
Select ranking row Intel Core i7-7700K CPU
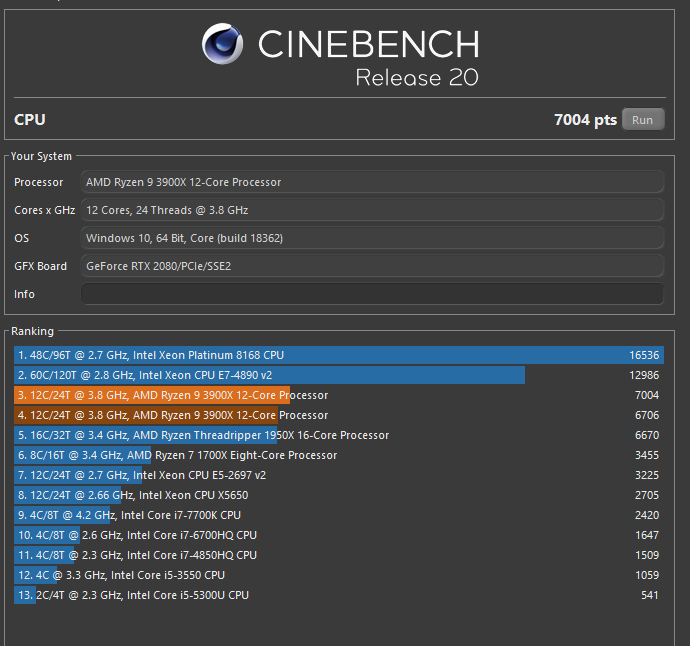(x=339, y=515)
